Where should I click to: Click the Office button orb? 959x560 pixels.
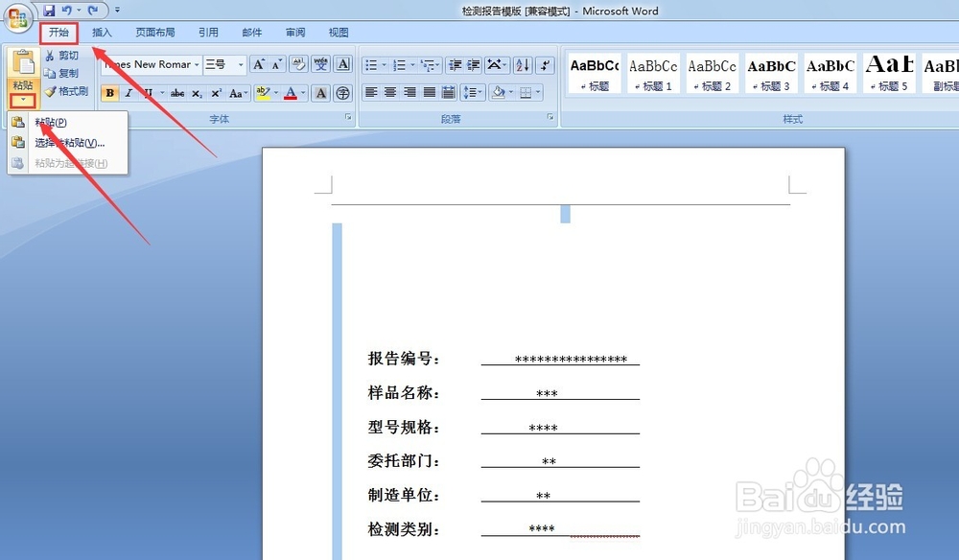17,17
